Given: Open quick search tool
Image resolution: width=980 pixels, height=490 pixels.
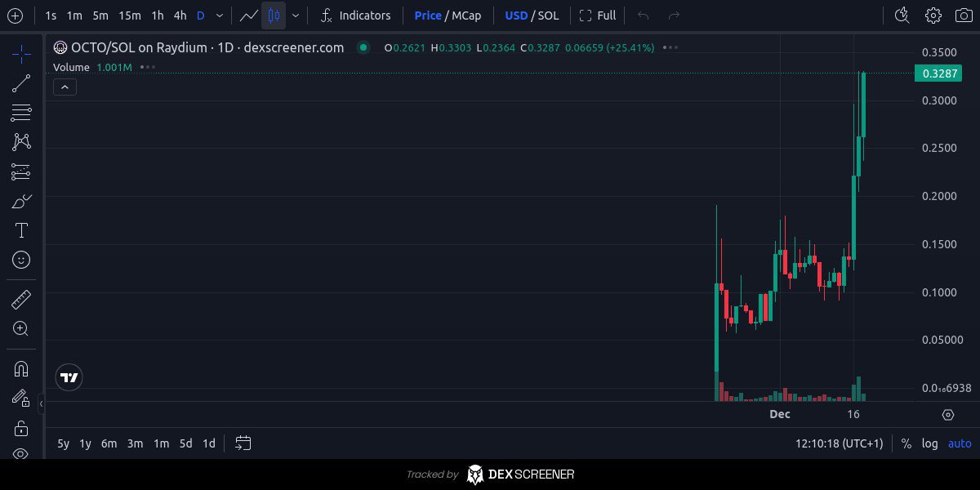Looking at the screenshot, I should click(902, 16).
